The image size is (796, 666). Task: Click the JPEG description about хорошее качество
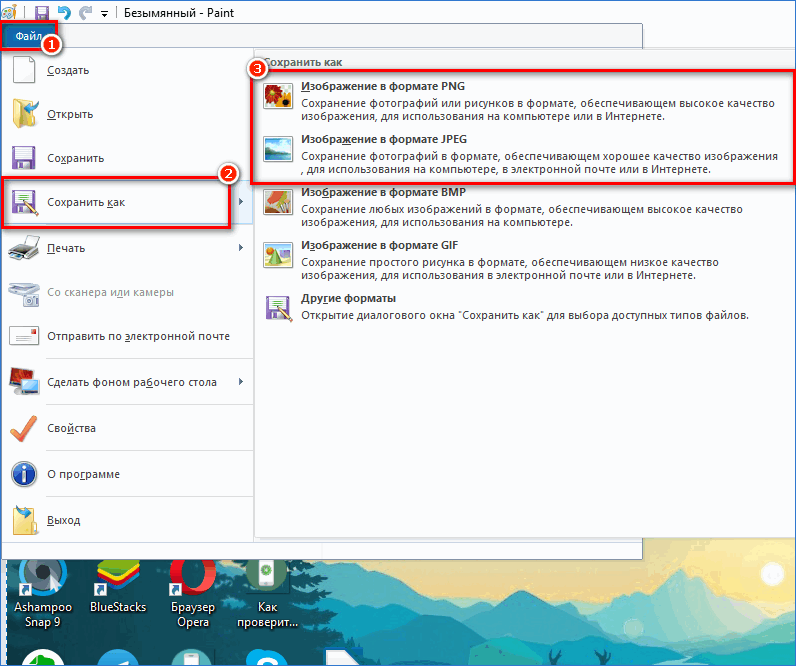point(539,162)
